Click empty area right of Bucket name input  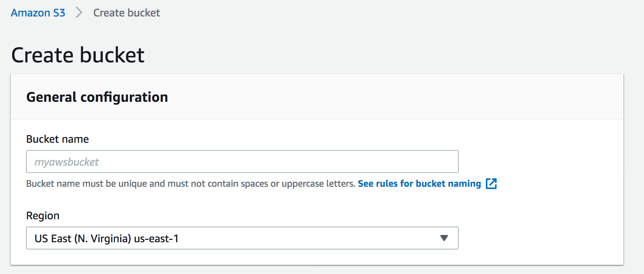(x=540, y=161)
